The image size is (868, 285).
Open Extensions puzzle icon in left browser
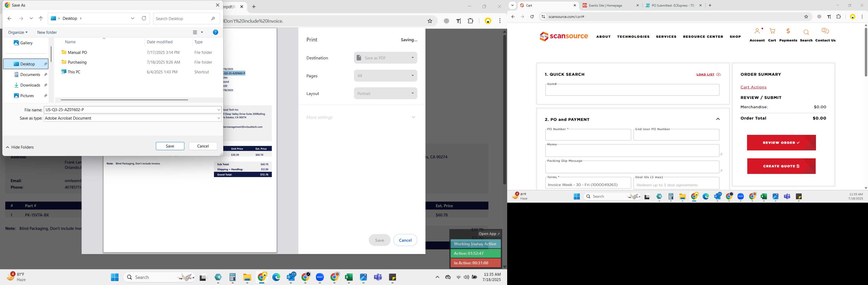471,21
